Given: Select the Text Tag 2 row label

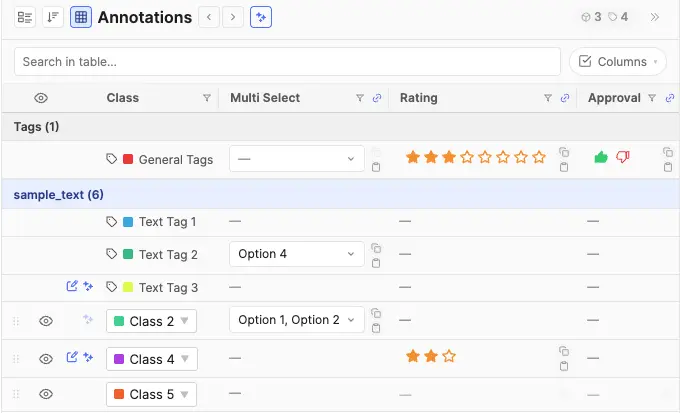Looking at the screenshot, I should (x=168, y=255).
